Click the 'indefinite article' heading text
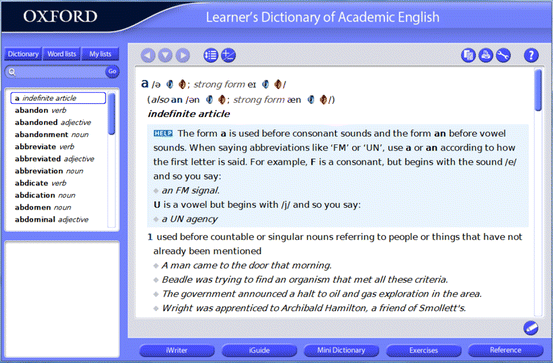The height and width of the screenshot is (363, 553). pyautogui.click(x=189, y=114)
